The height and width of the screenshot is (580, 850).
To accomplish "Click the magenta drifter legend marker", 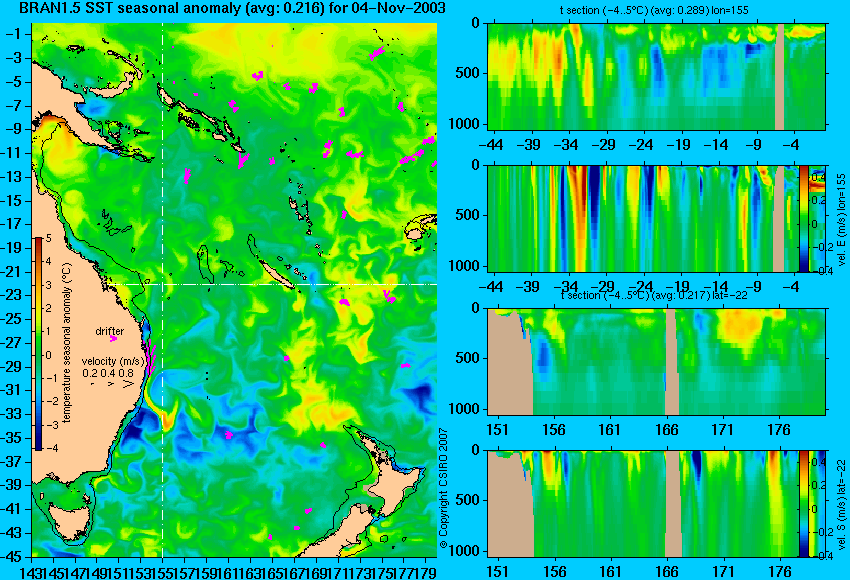I will (113, 339).
